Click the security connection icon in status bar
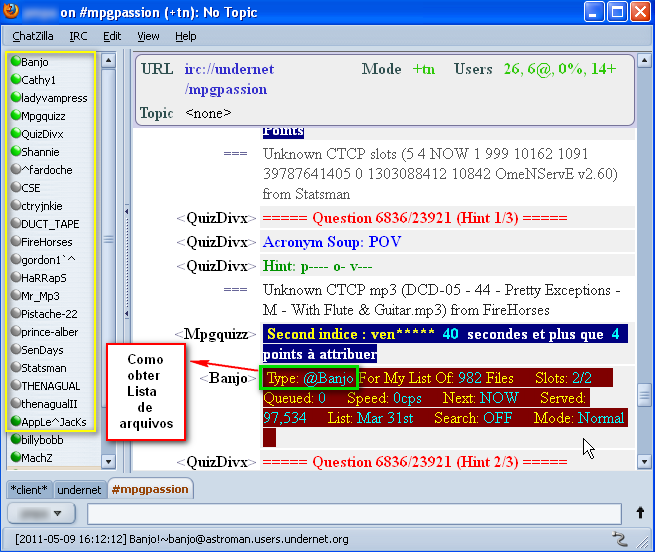Viewport: 655px width, 552px height. pos(620,539)
